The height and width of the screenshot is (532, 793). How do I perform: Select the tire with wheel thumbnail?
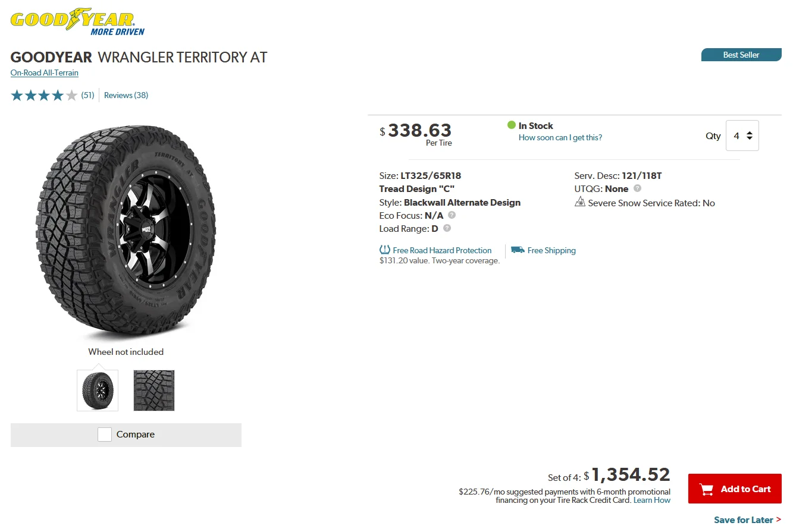[98, 391]
